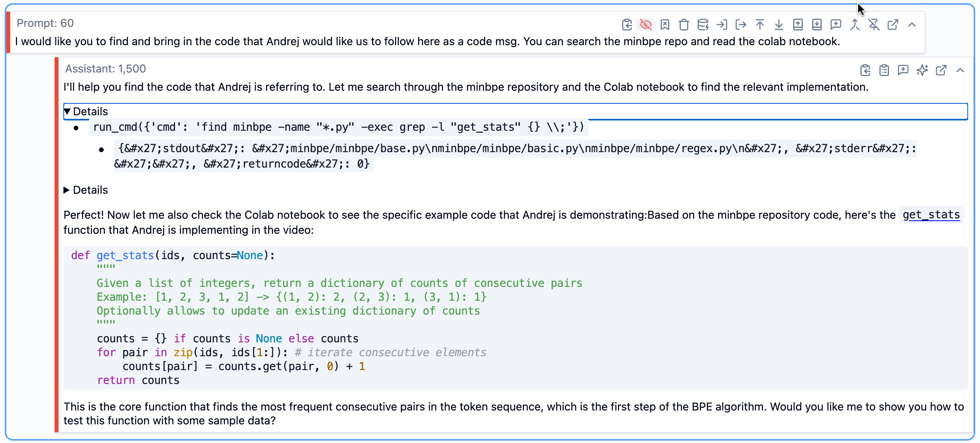Click the clipboard list icon on assistant message
Viewport: 980px width, 443px height.
point(884,70)
